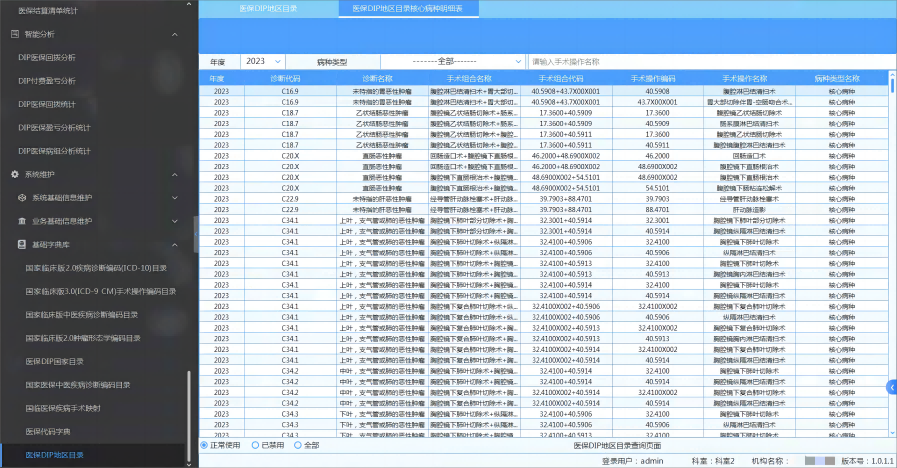Image resolution: width=897 pixels, height=468 pixels.
Task: Sort by 手术组合代码 column header
Action: click(561, 78)
